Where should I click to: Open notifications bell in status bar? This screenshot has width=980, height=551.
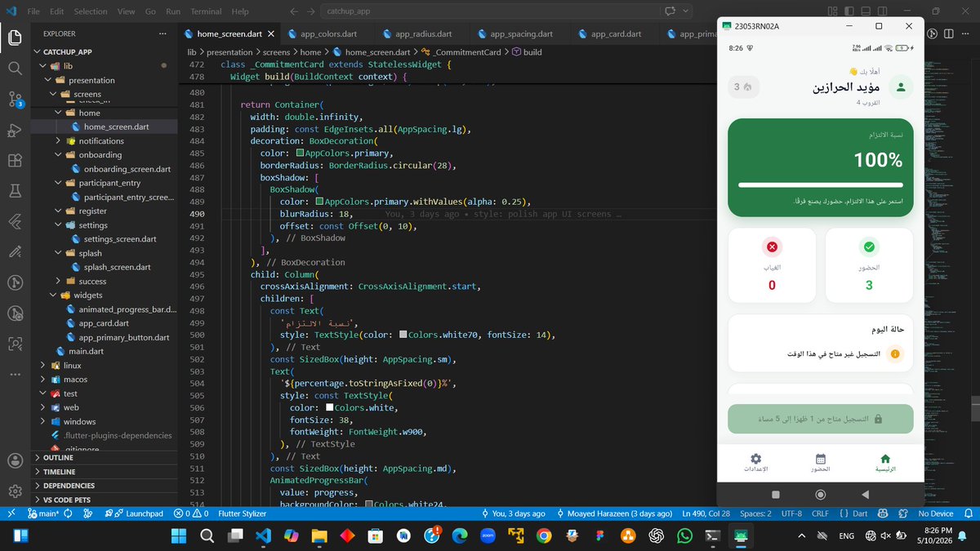tap(967, 513)
